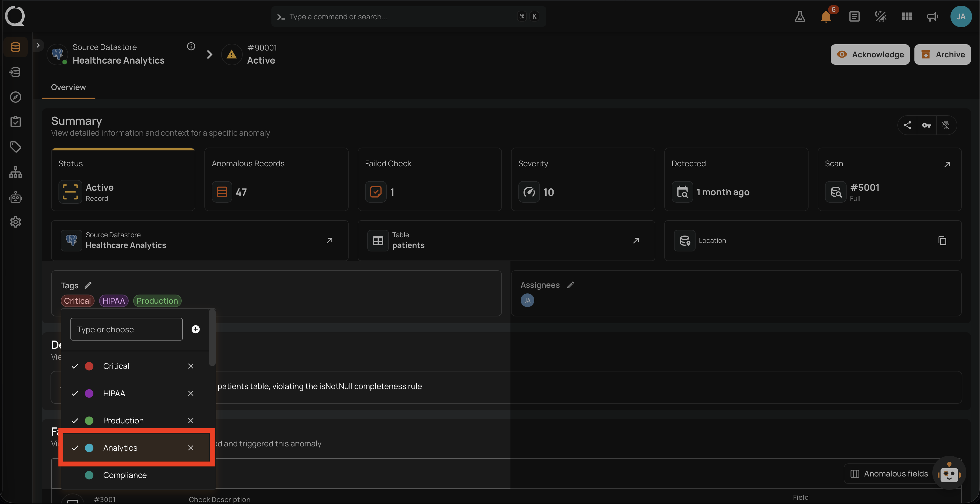Viewport: 980px width, 504px height.
Task: Click the Acknowledge button
Action: 870,54
